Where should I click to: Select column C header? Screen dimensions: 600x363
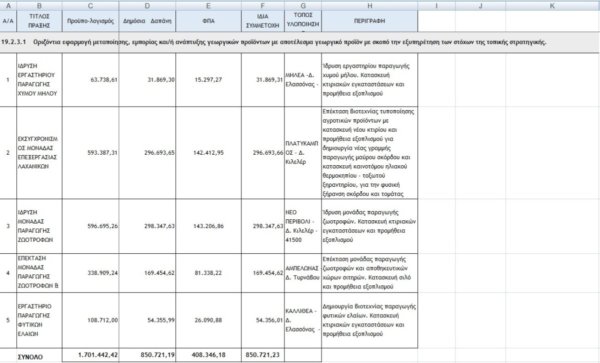pos(90,5)
